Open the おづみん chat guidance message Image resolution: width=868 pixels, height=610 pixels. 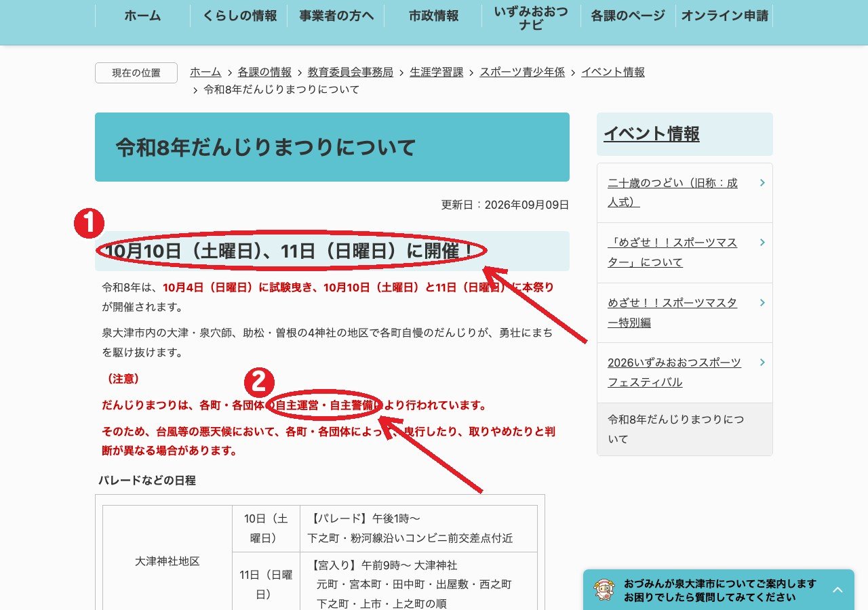point(720,590)
